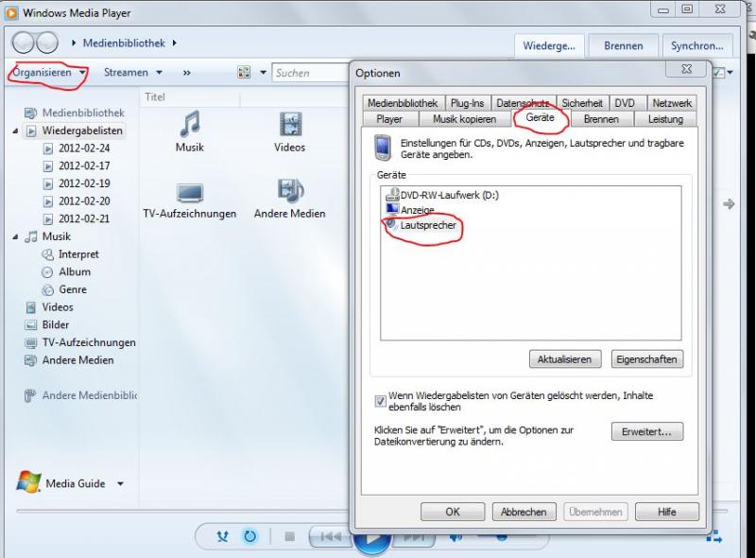The image size is (756, 558).
Task: Select the Album item under Musik
Action: (x=66, y=271)
